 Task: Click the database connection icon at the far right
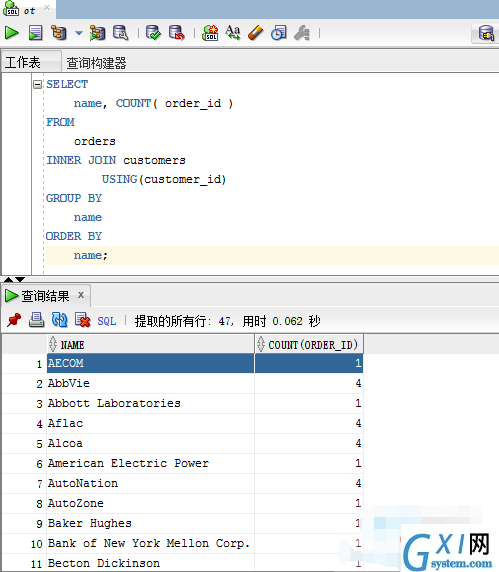[x=486, y=34]
